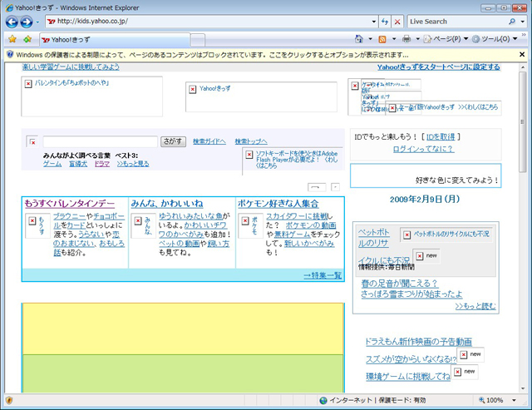Viewport: 532px width, 410px height.
Task: Click the ゲーム popular keyword link
Action: point(52,164)
